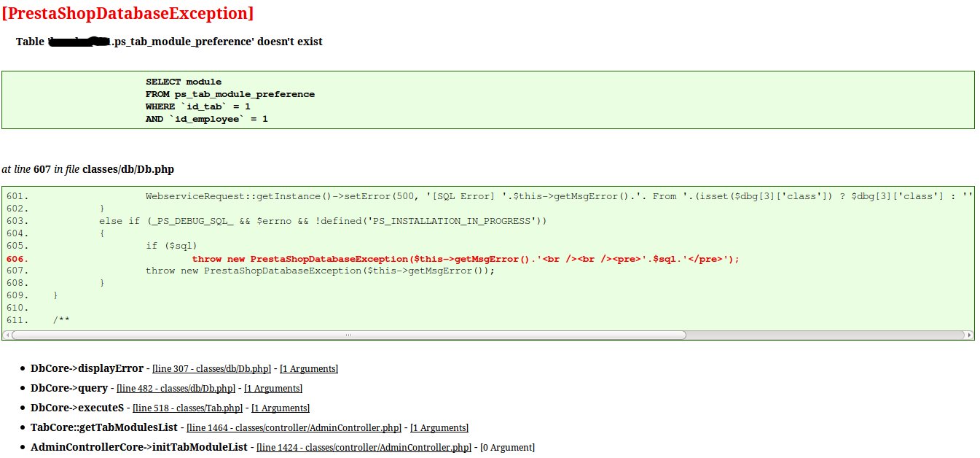Click '0 Argument' for initTabModuleList
This screenshot has width=980, height=458.
tap(507, 448)
